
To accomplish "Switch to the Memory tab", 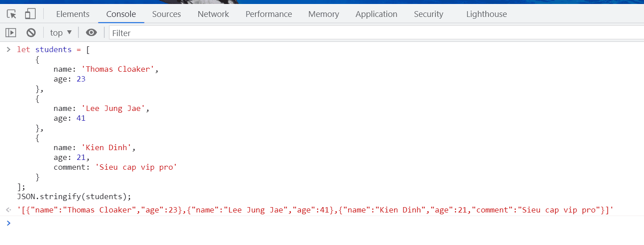I will coord(323,14).
